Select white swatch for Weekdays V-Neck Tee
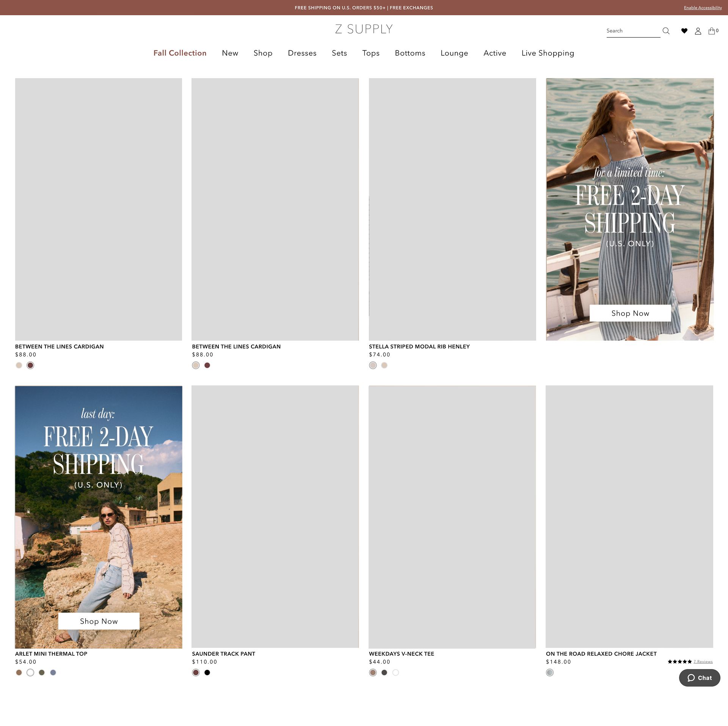 pyautogui.click(x=395, y=673)
